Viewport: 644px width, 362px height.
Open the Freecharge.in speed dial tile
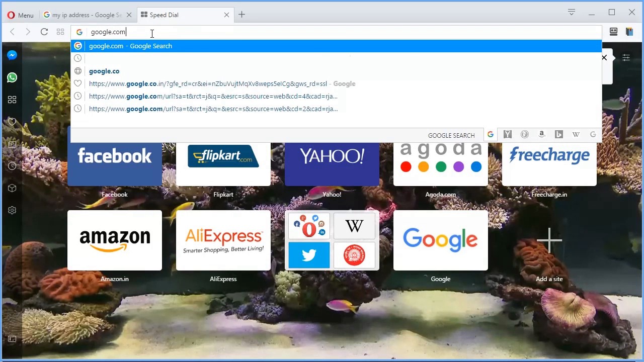[549, 164]
